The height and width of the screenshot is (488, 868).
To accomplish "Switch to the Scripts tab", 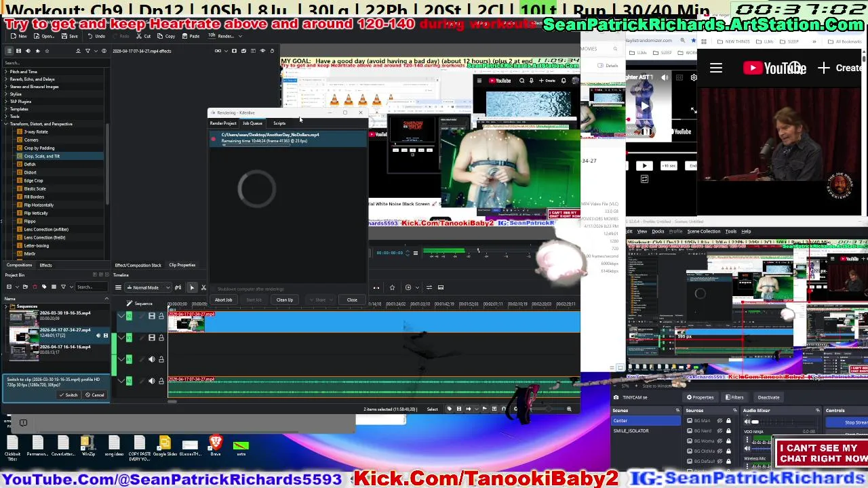I will point(279,123).
